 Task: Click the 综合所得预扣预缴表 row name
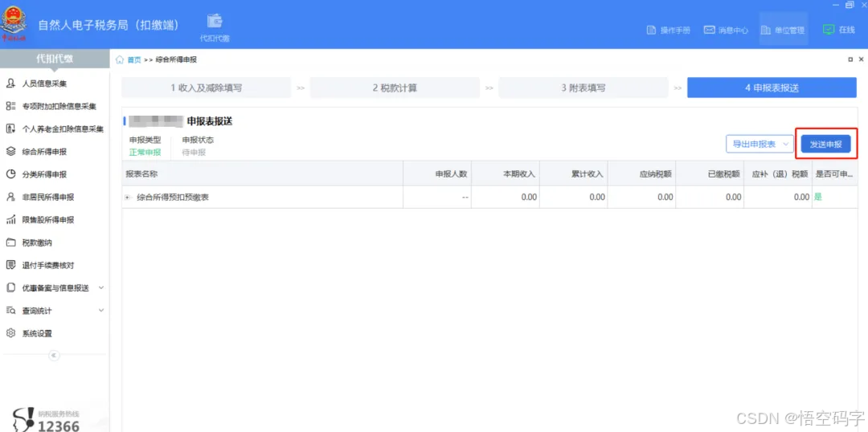tap(173, 197)
